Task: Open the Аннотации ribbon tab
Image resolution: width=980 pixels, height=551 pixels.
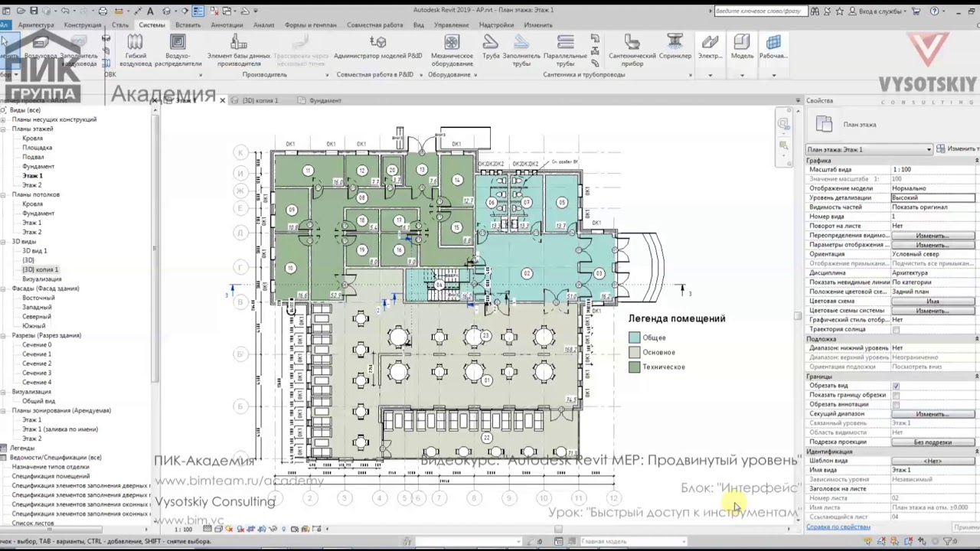Action: click(227, 24)
